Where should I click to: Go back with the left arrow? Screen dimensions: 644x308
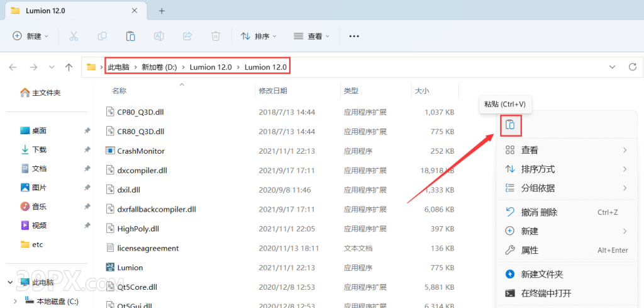pyautogui.click(x=13, y=67)
